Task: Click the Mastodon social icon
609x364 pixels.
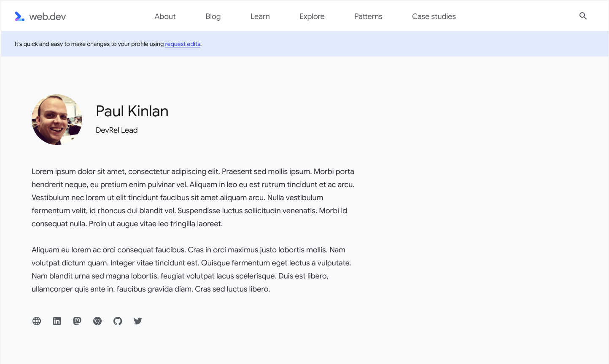Action: click(77, 321)
